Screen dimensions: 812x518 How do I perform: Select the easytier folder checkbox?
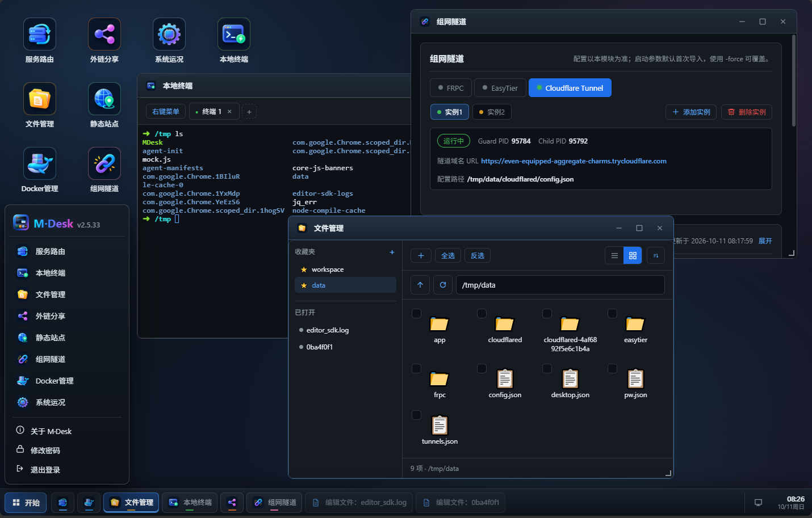click(x=612, y=314)
